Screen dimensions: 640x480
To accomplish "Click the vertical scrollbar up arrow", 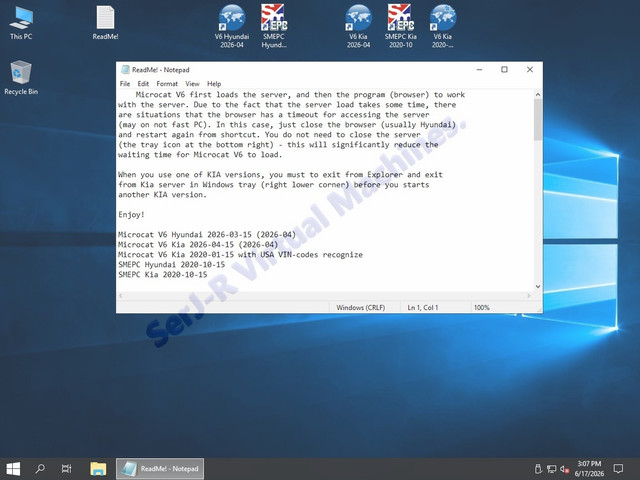I will pyautogui.click(x=538, y=94).
